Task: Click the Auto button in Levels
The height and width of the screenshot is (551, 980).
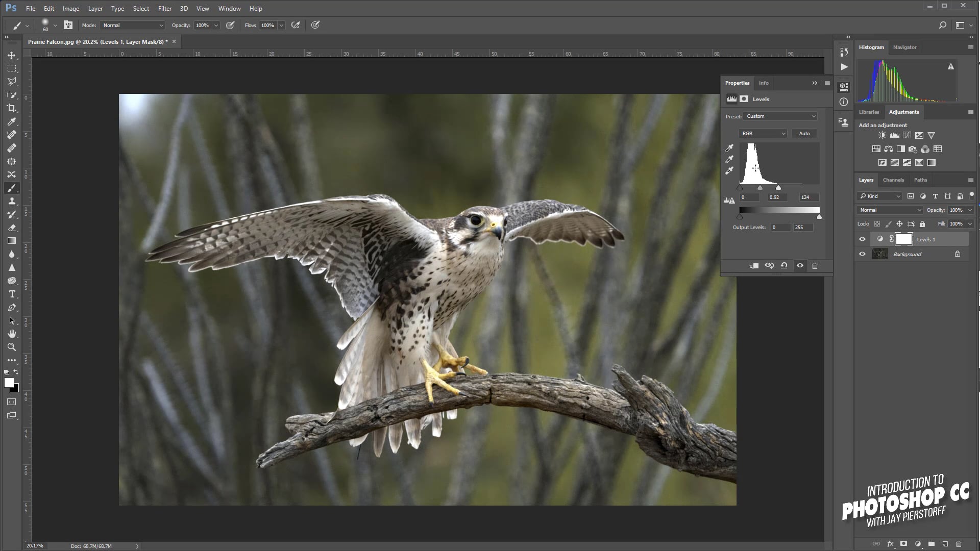Action: [x=804, y=134]
